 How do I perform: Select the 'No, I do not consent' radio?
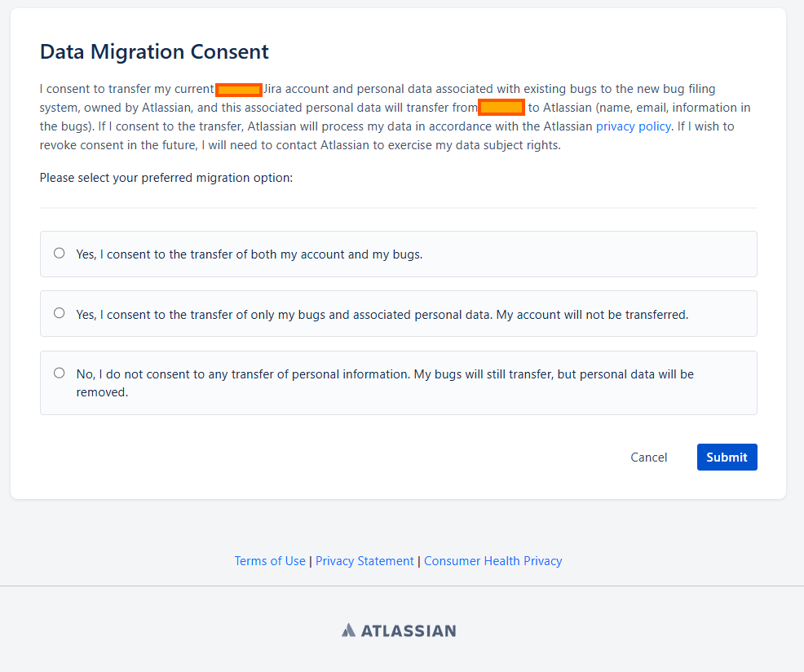(x=59, y=373)
